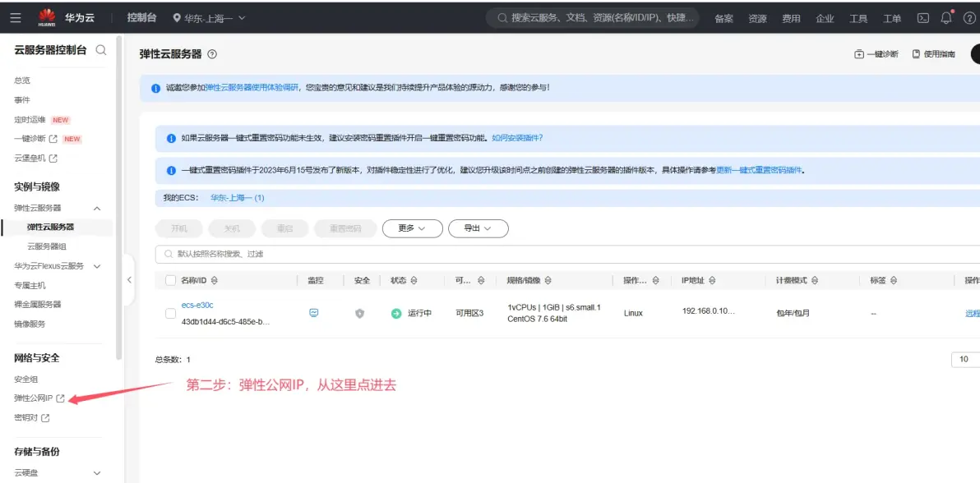The width and height of the screenshot is (980, 483).
Task: Click the 重置密码 button
Action: pos(345,228)
